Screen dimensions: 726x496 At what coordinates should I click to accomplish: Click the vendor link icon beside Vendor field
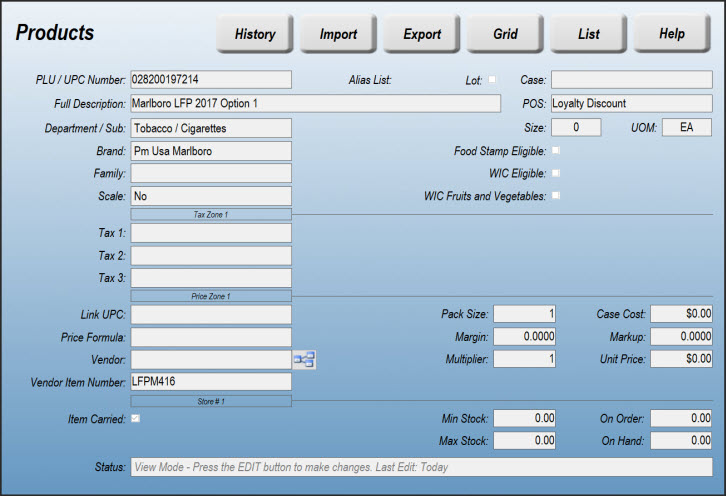click(x=304, y=359)
